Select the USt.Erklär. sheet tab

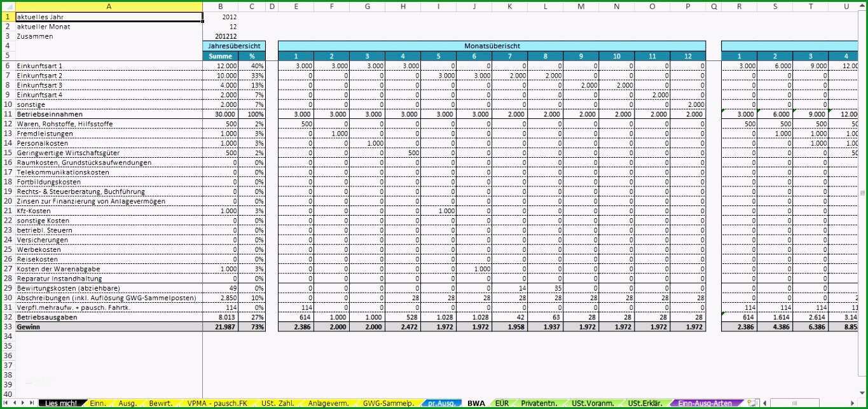point(645,403)
